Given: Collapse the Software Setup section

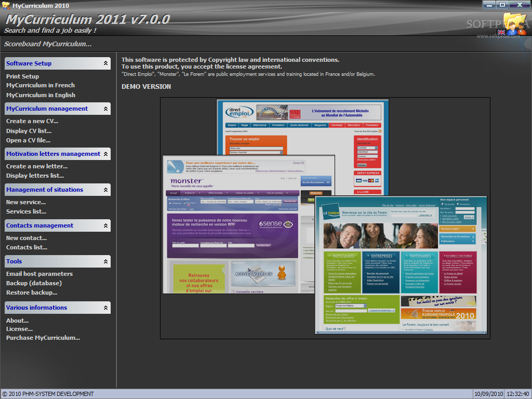Looking at the screenshot, I should pos(105,63).
